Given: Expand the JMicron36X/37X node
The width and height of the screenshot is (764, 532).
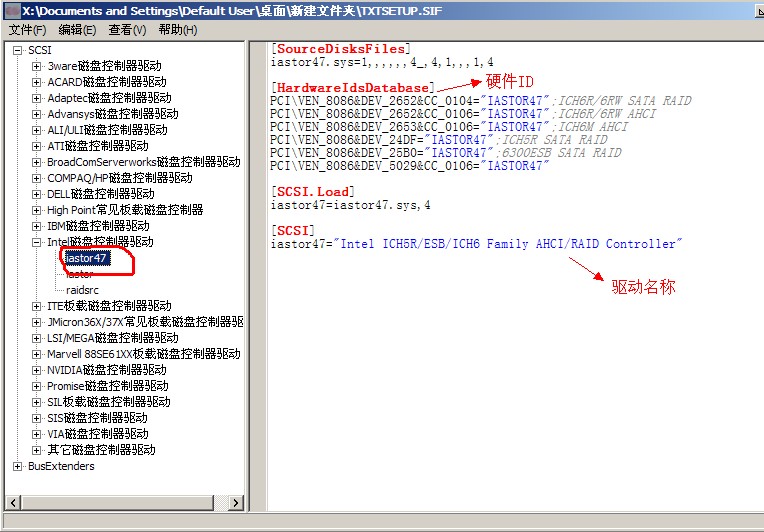Looking at the screenshot, I should click(37, 323).
